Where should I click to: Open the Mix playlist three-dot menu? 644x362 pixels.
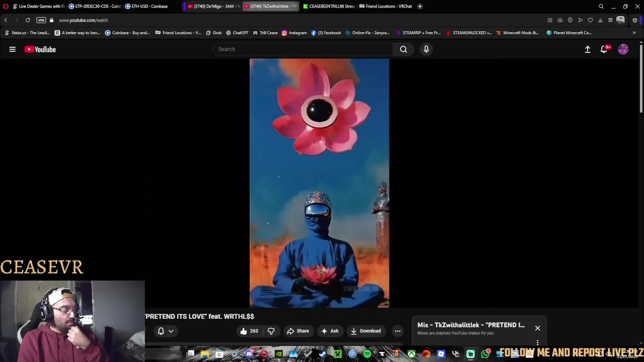pos(537,342)
